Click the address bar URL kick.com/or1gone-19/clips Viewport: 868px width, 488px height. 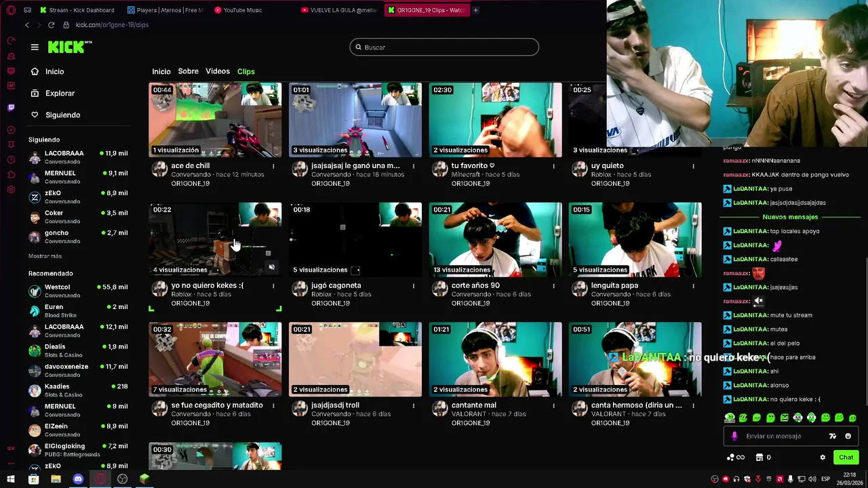point(112,25)
